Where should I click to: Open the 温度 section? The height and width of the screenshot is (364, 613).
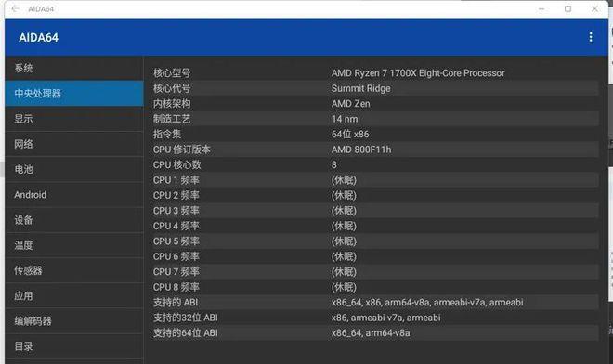[x=74, y=245]
